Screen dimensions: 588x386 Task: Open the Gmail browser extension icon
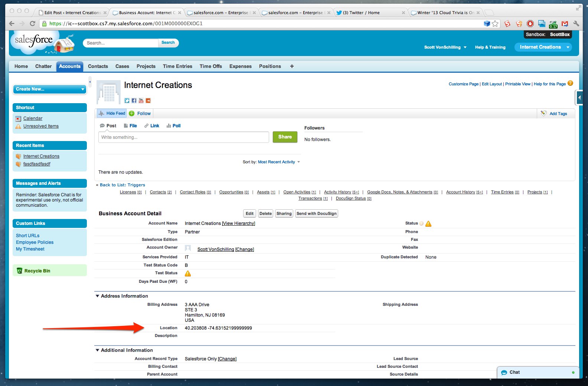pos(565,23)
